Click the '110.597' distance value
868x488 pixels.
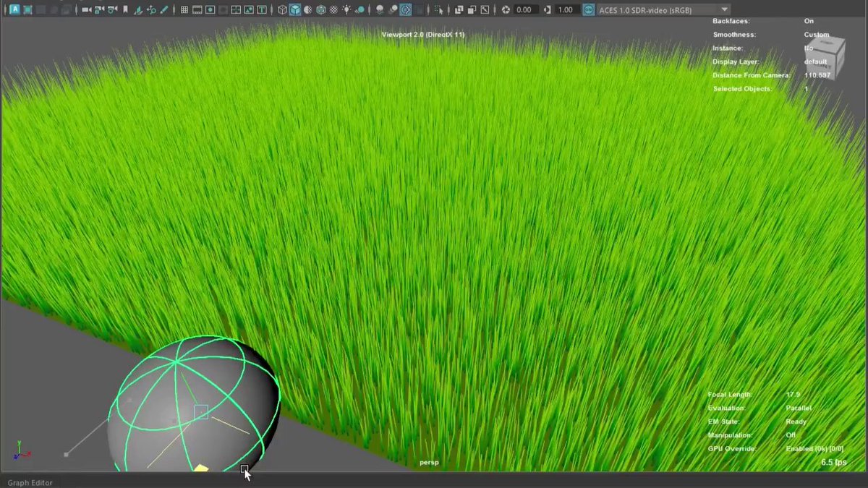(817, 75)
